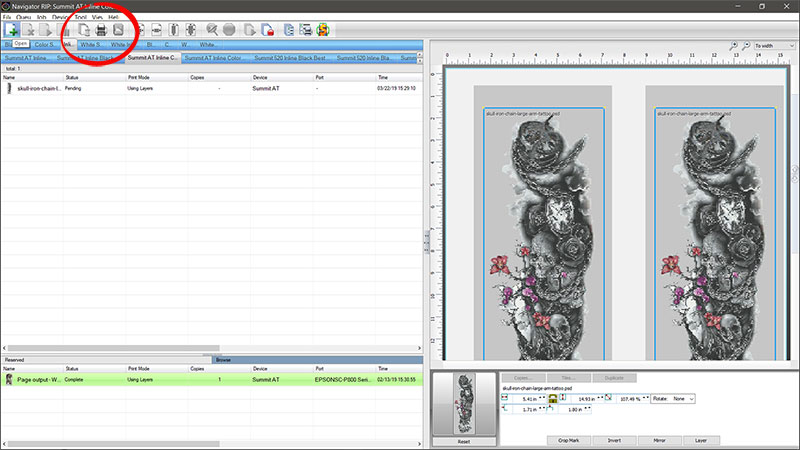Image resolution: width=800 pixels, height=450 pixels.
Task: Click the image preview icon beside the printer
Action: 118,30
